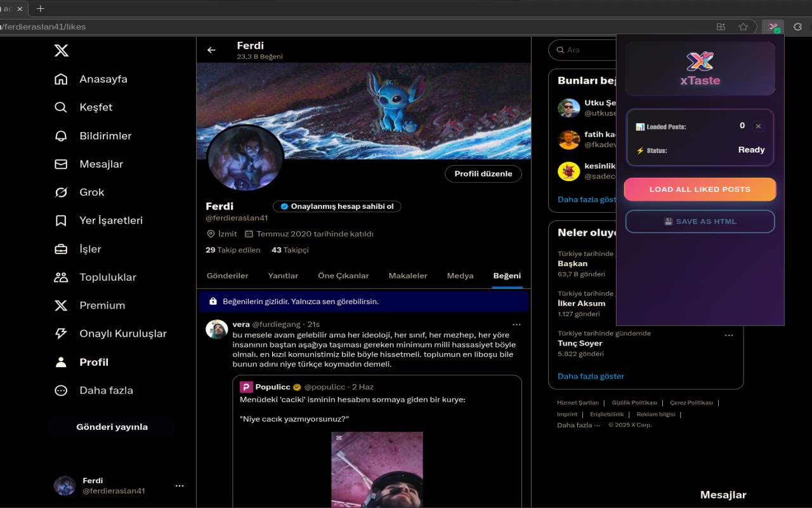Switch to Gönderiler tab
Viewport: 812px width, 508px height.
pos(227,276)
